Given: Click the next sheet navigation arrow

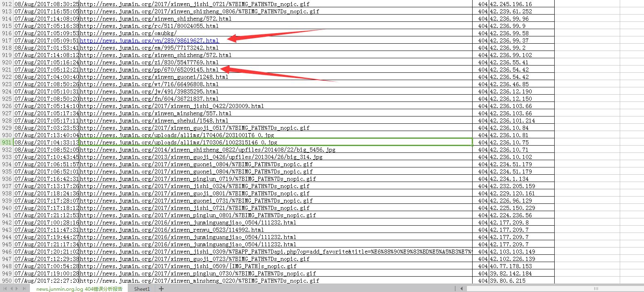Looking at the screenshot, I should 17,289.
